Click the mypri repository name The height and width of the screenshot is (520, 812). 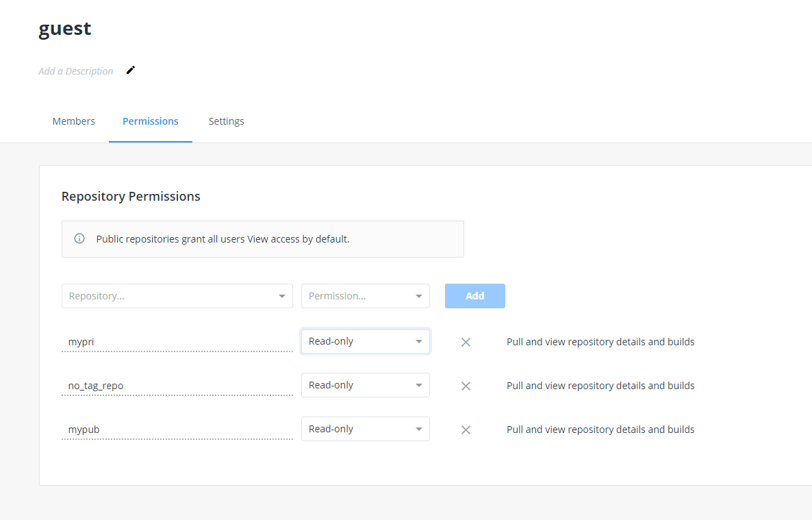click(81, 342)
